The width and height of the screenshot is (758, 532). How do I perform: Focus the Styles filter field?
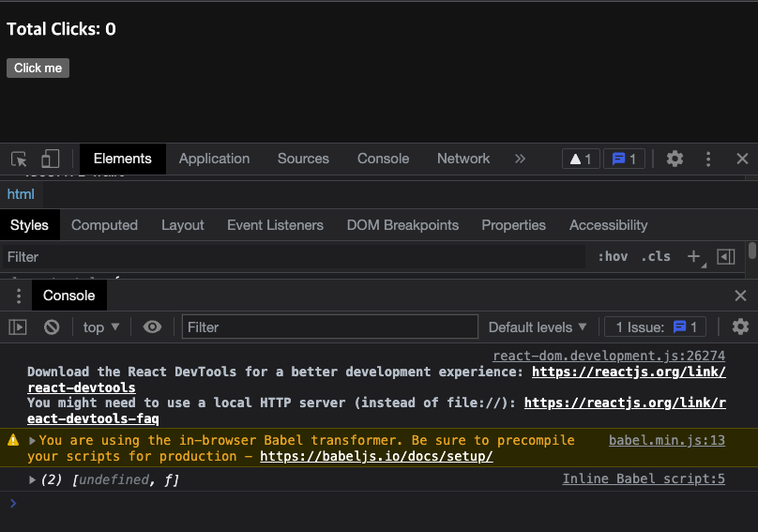pos(294,257)
